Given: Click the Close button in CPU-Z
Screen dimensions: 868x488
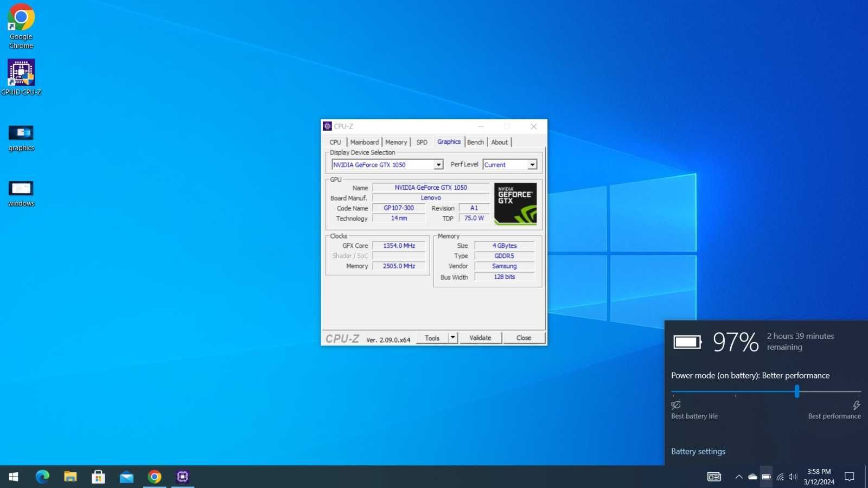Looking at the screenshot, I should [x=524, y=338].
